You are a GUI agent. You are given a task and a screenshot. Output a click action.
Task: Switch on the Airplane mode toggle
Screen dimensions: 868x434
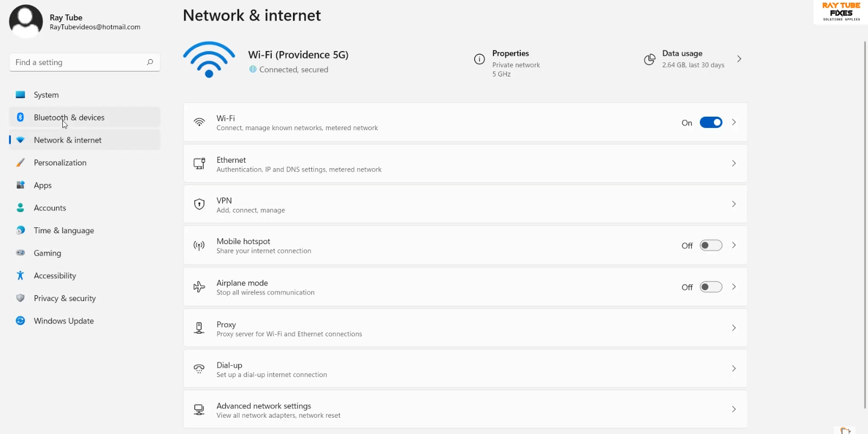pyautogui.click(x=711, y=287)
